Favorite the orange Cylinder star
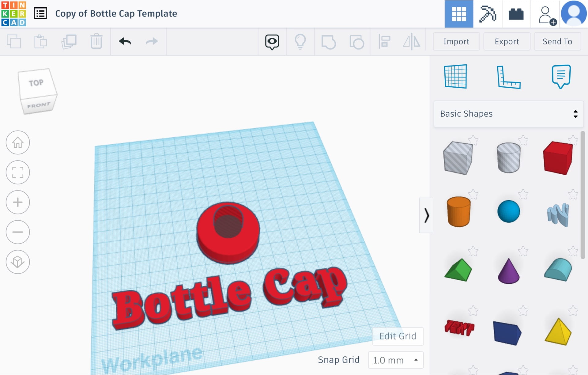The image size is (588, 375). (473, 194)
